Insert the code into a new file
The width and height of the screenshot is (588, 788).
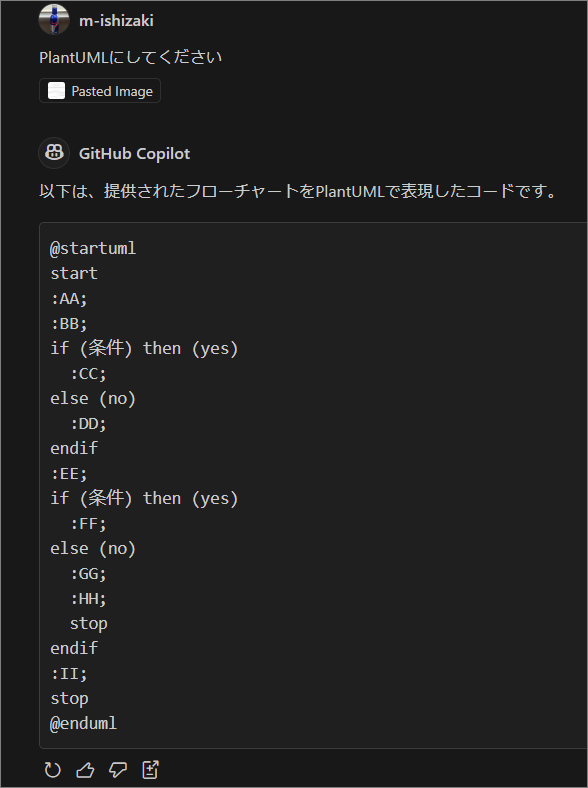point(150,770)
